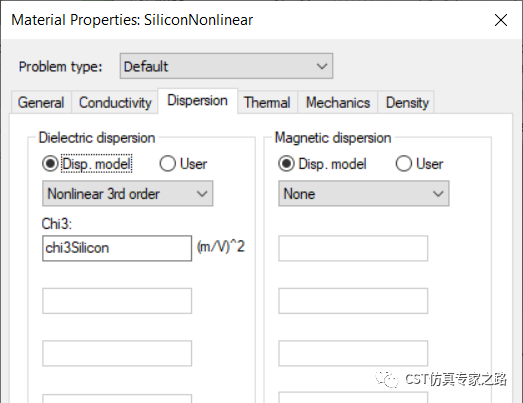This screenshot has height=403, width=523.
Task: Click empty field below Chi3 input
Action: click(x=117, y=301)
